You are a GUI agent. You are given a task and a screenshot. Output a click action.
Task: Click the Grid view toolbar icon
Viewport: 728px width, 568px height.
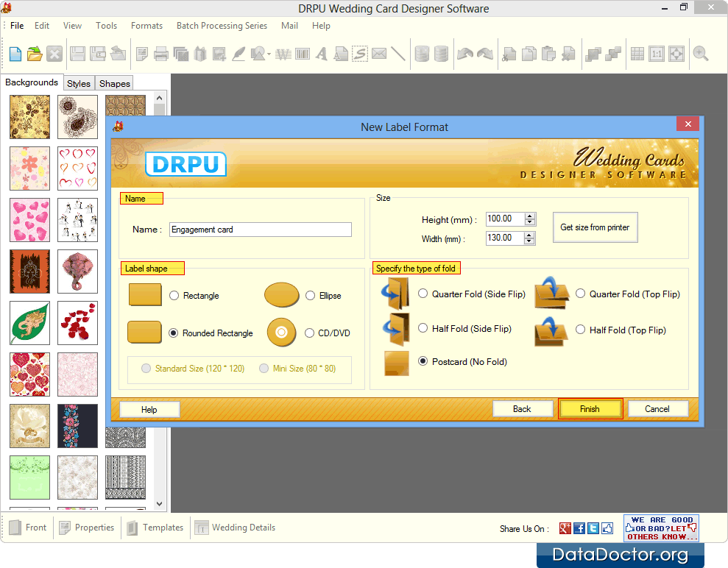637,54
